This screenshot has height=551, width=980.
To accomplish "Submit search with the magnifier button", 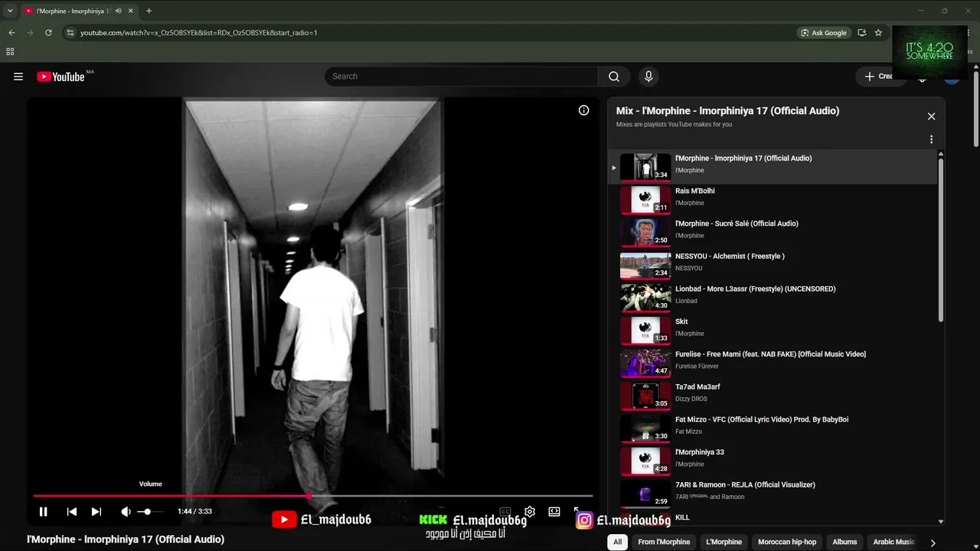I will pos(614,77).
